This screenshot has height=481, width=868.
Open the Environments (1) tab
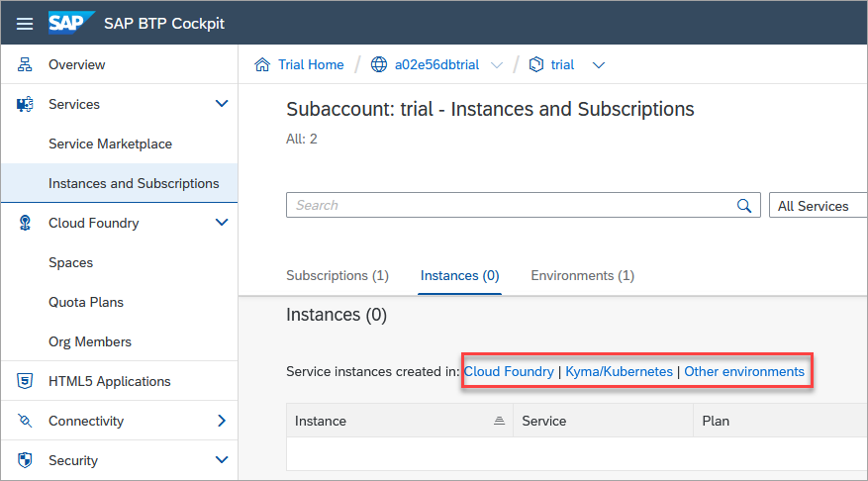click(x=582, y=276)
